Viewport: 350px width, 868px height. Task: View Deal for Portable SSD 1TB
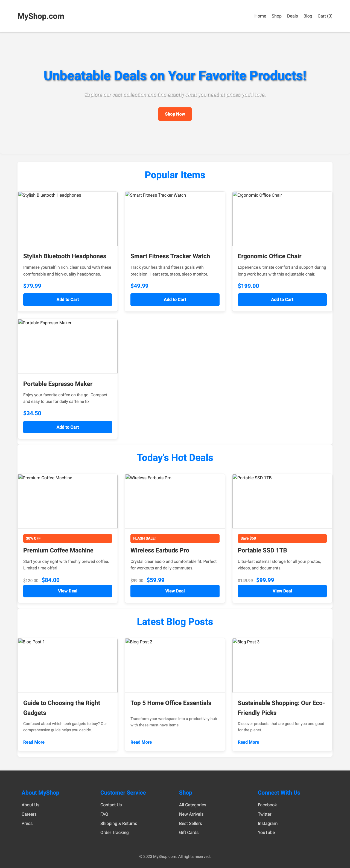(282, 591)
